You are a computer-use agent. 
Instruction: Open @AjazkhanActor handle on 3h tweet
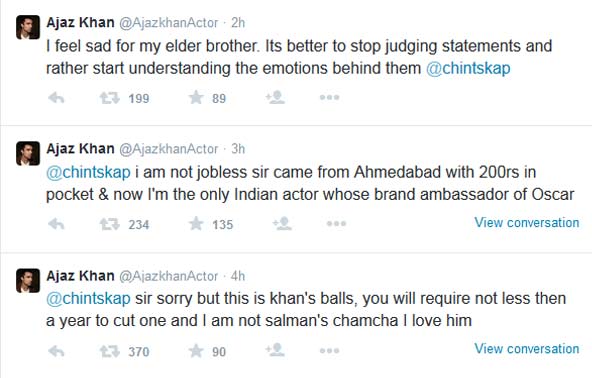pos(169,149)
